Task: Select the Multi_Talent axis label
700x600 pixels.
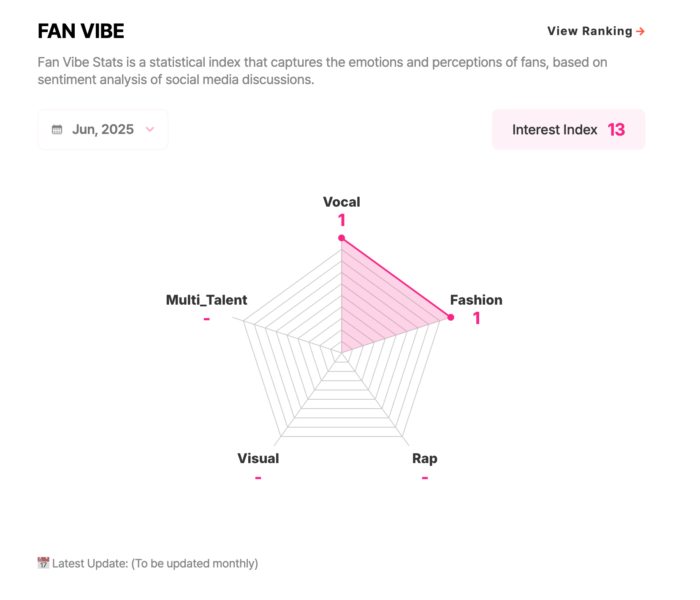Action: [x=206, y=300]
